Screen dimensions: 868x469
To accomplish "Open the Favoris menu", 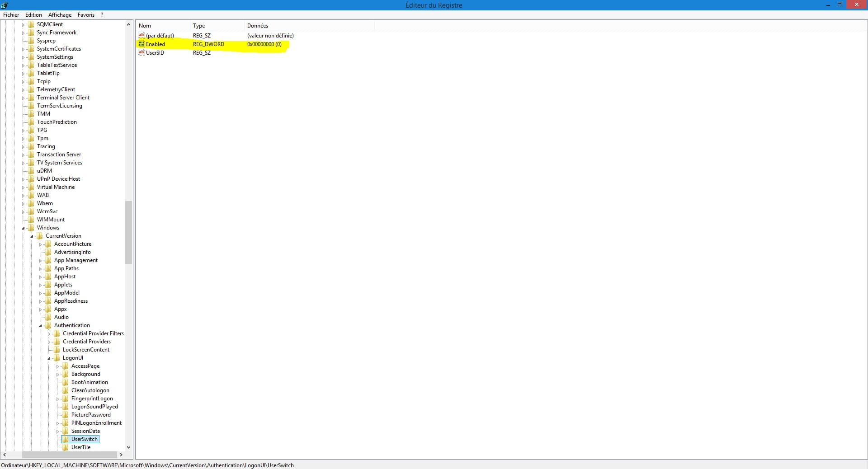I will pyautogui.click(x=86, y=15).
